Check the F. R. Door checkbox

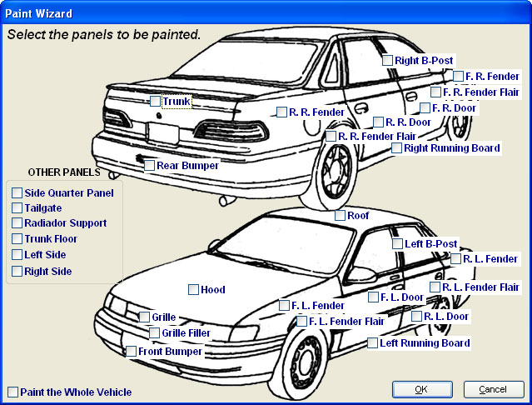(425, 108)
